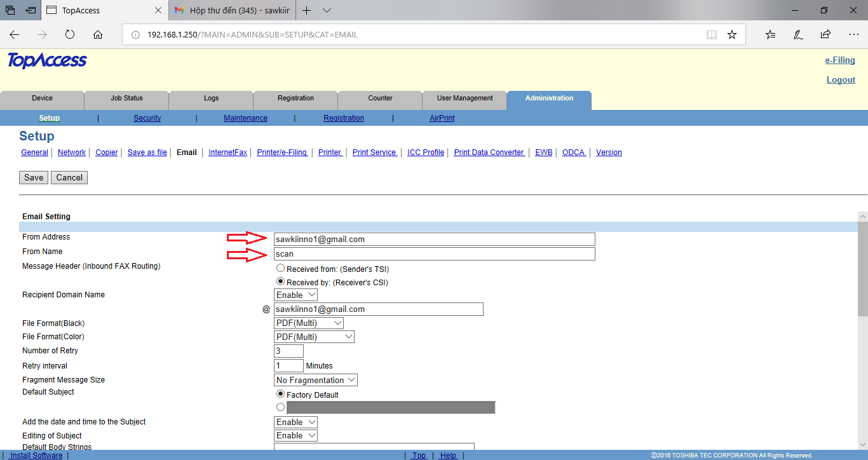Click the Save button
The height and width of the screenshot is (460, 868).
pos(34,177)
